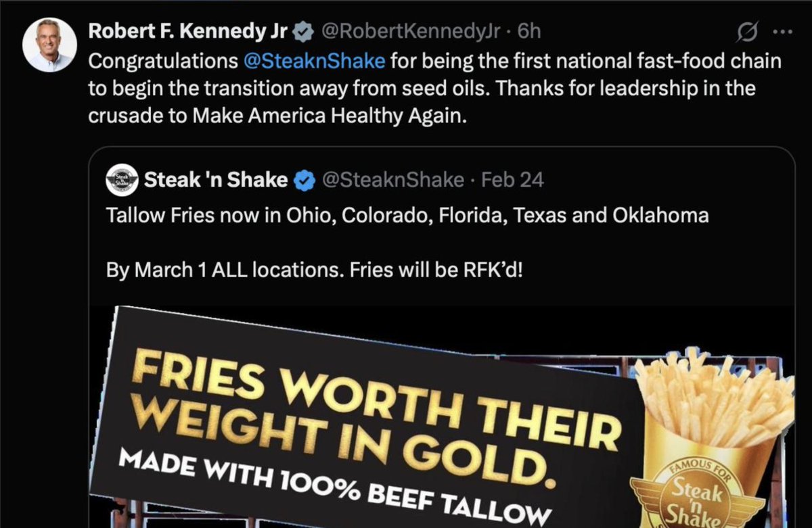Click the congratulations tweet body text
The image size is (812, 528).
pyautogui.click(x=435, y=89)
